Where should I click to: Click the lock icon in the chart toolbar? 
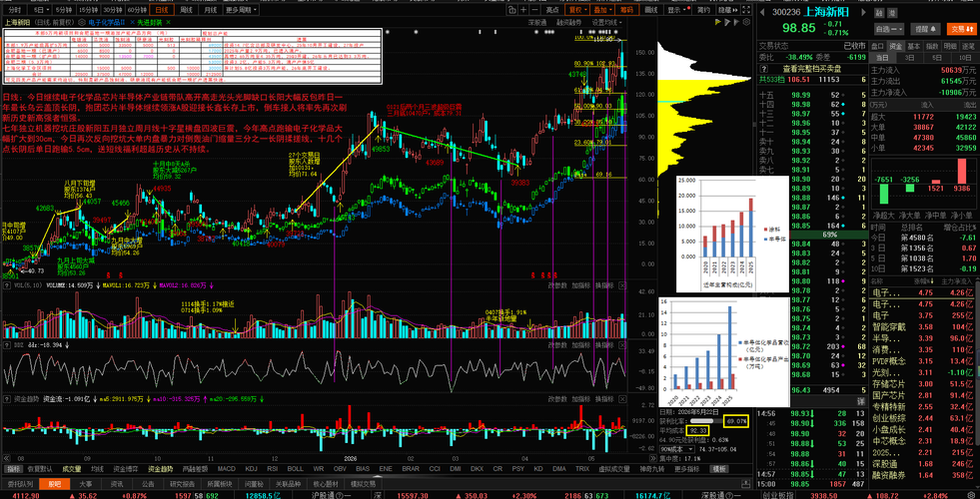click(x=511, y=10)
